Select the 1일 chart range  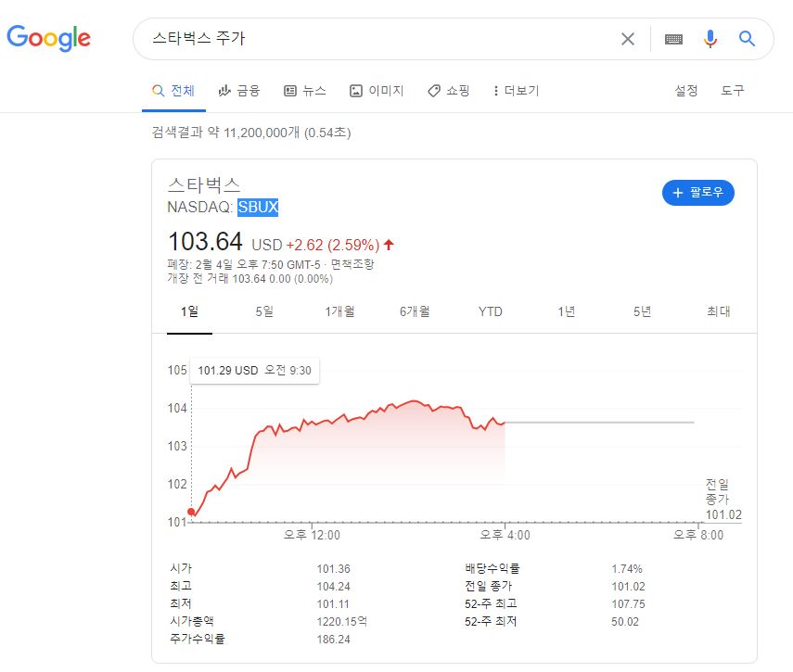pyautogui.click(x=189, y=311)
